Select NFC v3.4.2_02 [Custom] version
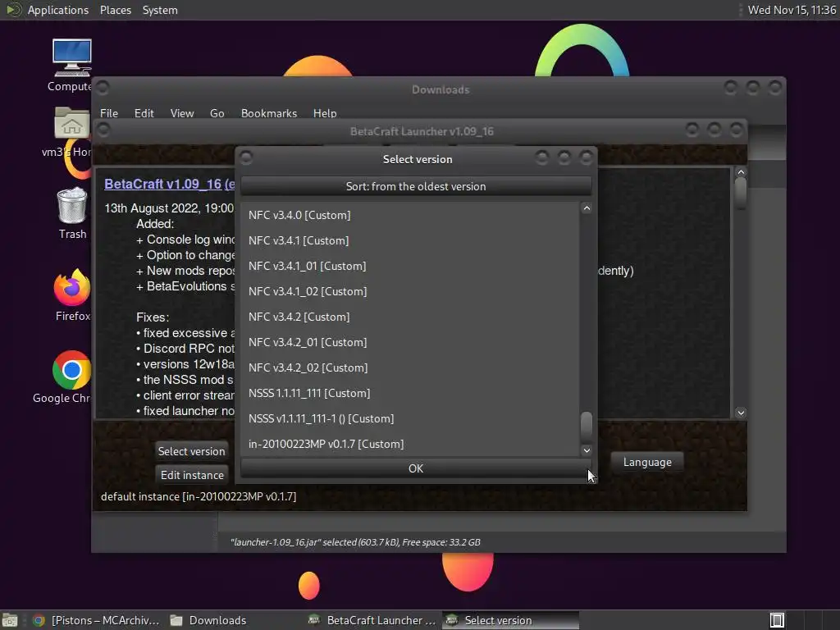This screenshot has width=840, height=630. tap(410, 367)
